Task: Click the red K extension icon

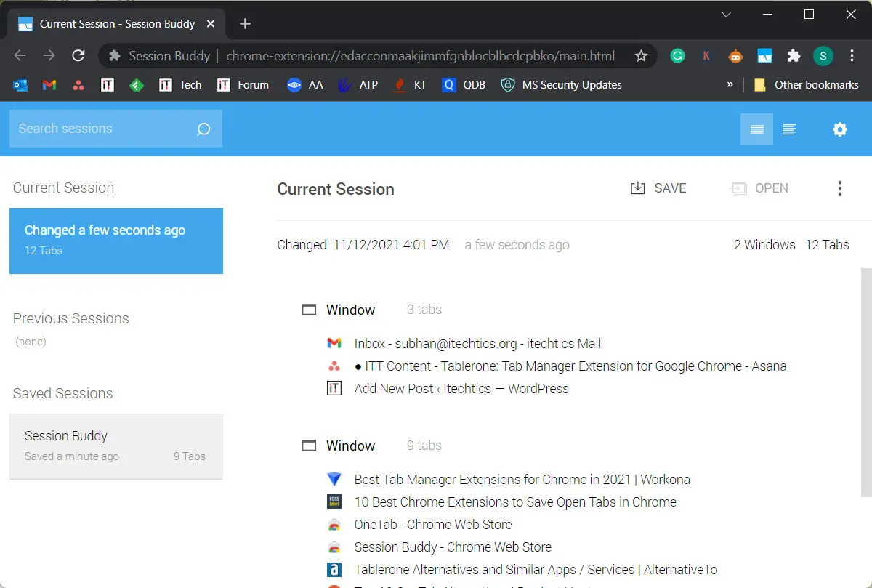Action: click(706, 56)
